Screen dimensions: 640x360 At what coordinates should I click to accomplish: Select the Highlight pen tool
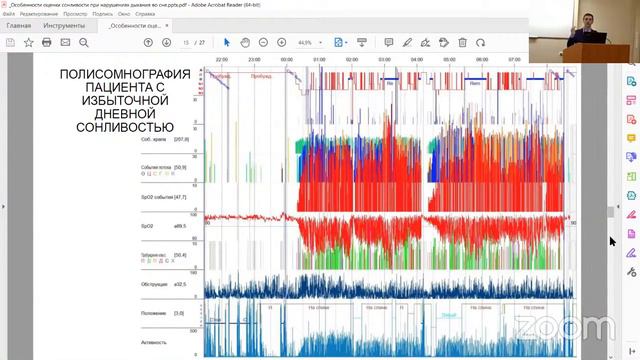pyautogui.click(x=407, y=42)
